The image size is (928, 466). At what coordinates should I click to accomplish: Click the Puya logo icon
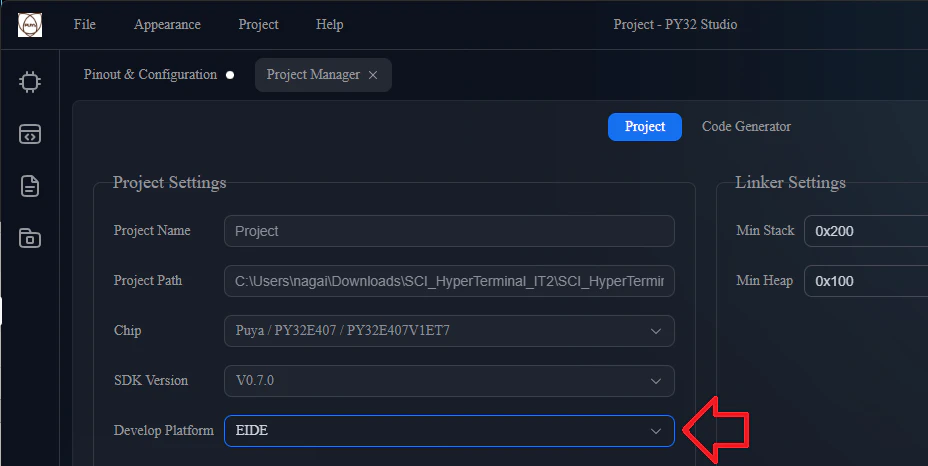(x=30, y=25)
